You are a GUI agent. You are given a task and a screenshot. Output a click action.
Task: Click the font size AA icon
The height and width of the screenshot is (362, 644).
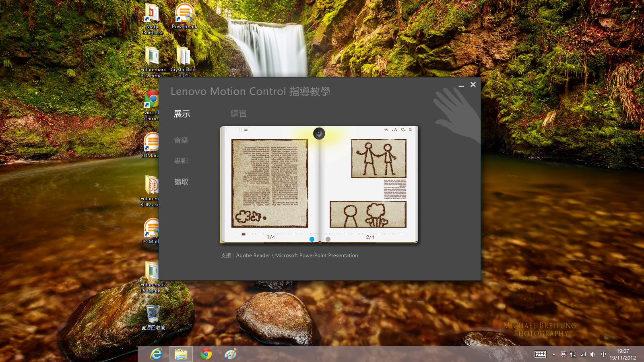(394, 130)
